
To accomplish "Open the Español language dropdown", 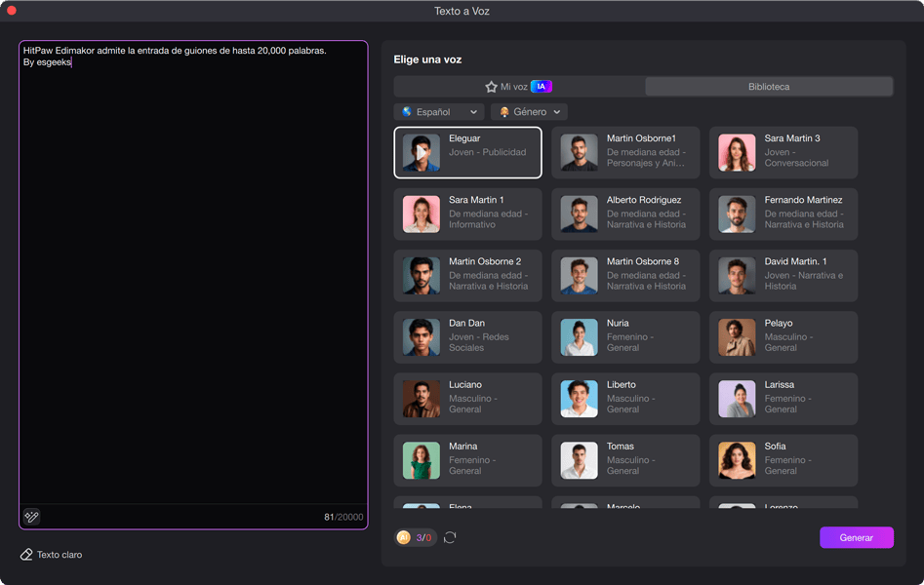I will (439, 112).
